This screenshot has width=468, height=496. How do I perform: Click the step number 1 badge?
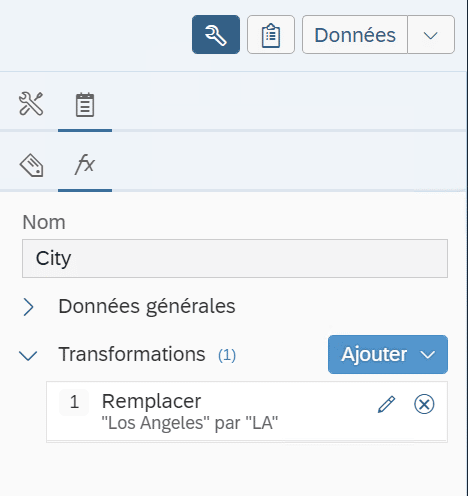74,402
